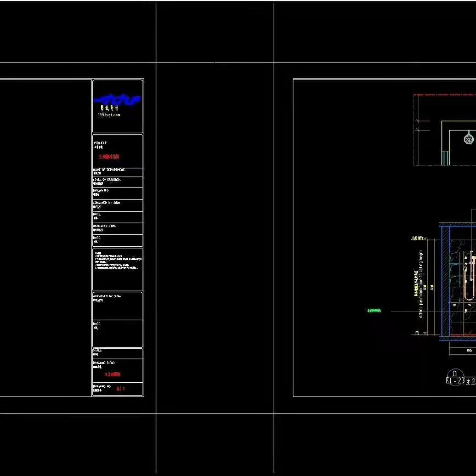Click the blue company logo graphic
The height and width of the screenshot is (476, 476).
tap(117, 99)
